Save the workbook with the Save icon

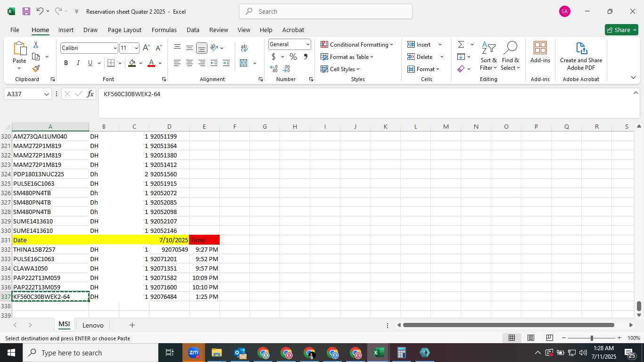tap(26, 11)
